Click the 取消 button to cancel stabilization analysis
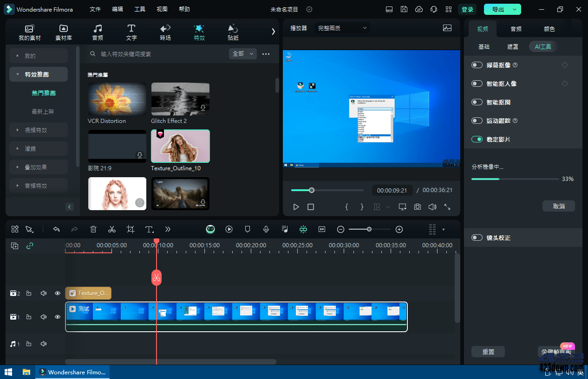Screen dimensions: 588x379 pyautogui.click(x=559, y=206)
